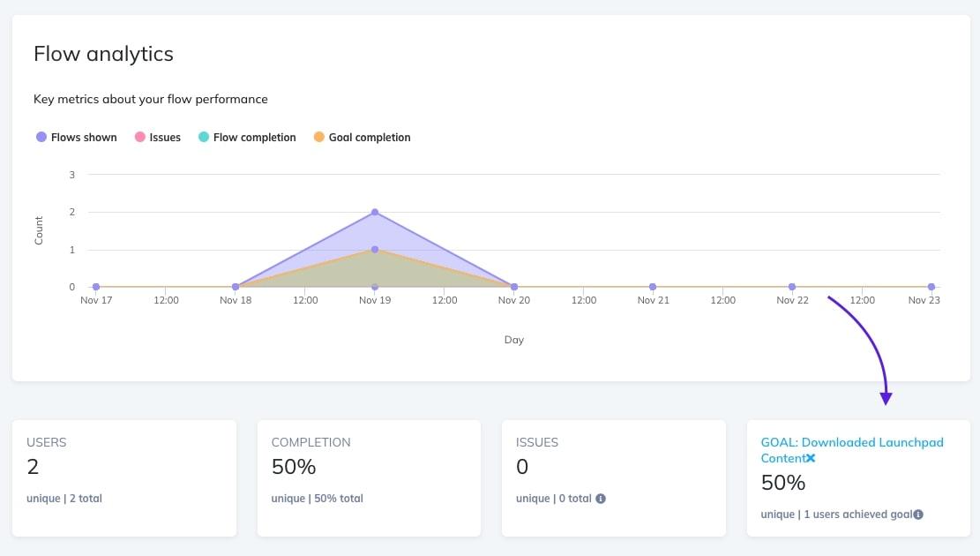Click the teal Flow completion legend dot
The image size is (980, 556).
point(204,137)
